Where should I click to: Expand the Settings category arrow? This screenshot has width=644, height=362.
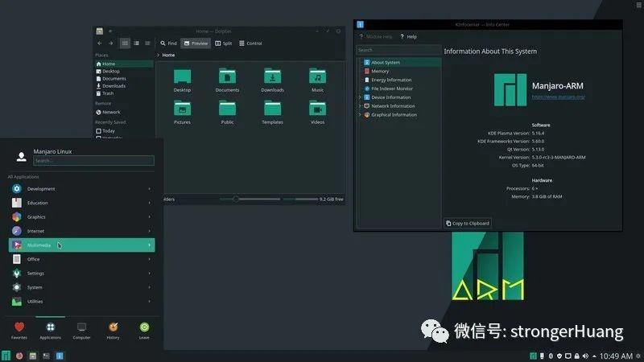click(150, 274)
